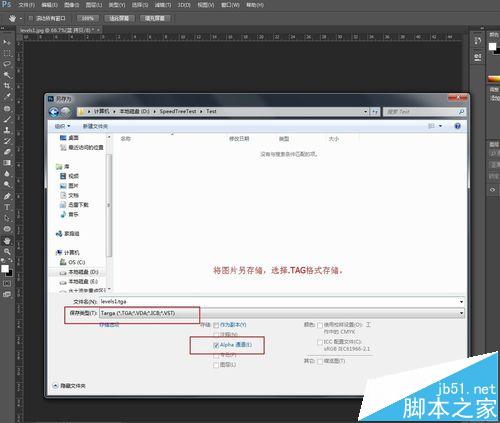Viewport: 500px width, 423px height.
Task: Open the 编辑(E) menu
Action: tap(49, 5)
